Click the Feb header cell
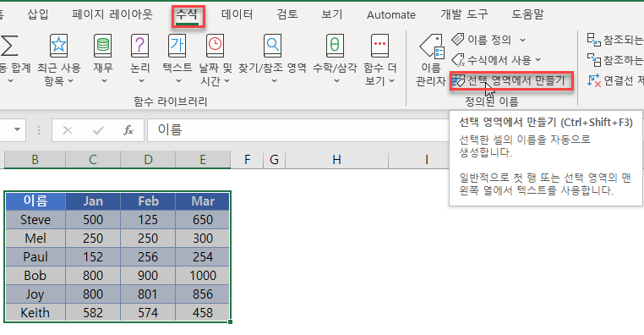This screenshot has height=335, width=644. pos(148,201)
